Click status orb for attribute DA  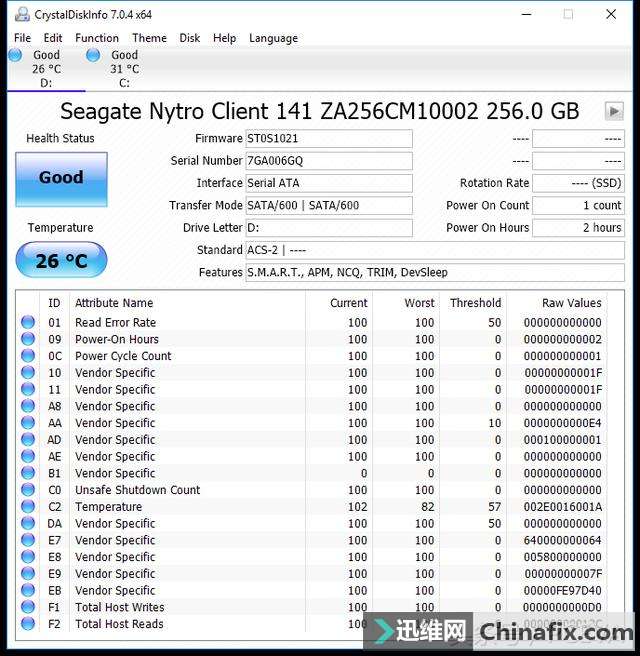click(28, 523)
